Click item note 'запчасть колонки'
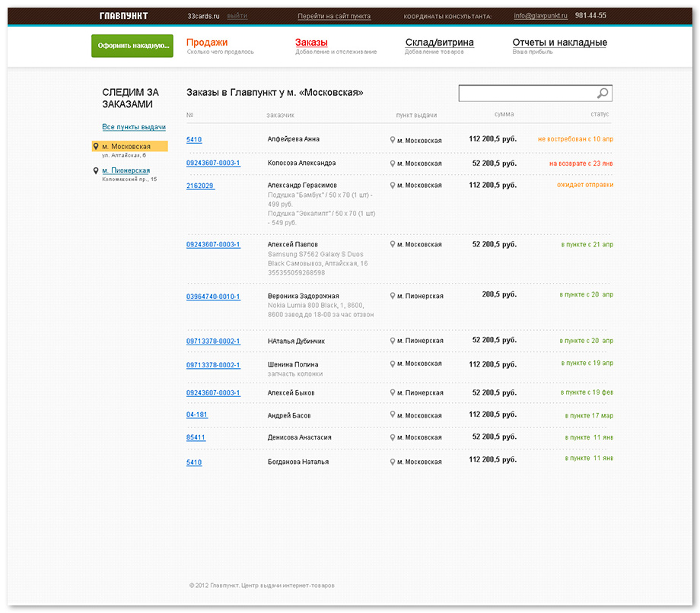The width and height of the screenshot is (700, 613). [x=295, y=374]
